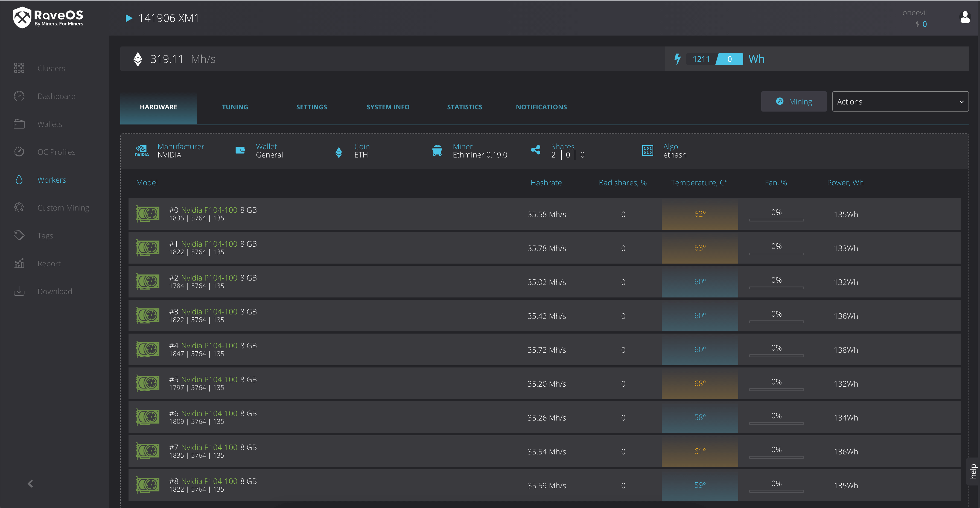Expand the Actions dropdown
This screenshot has width=980, height=508.
pyautogui.click(x=900, y=102)
